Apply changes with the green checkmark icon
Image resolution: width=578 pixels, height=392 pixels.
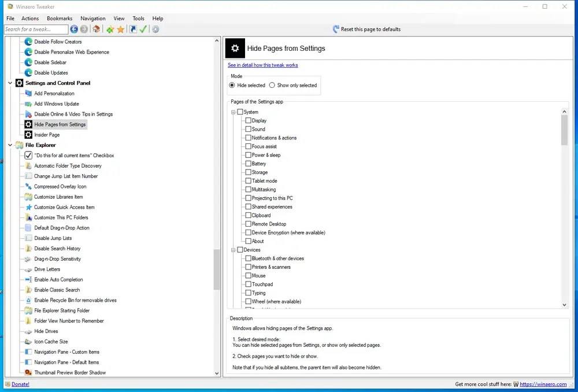coord(143,29)
